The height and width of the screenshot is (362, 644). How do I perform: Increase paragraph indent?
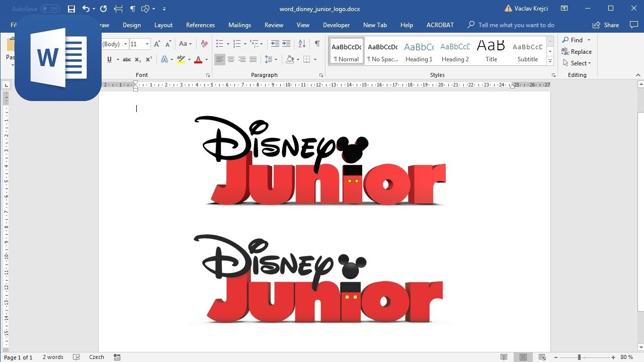tap(286, 44)
